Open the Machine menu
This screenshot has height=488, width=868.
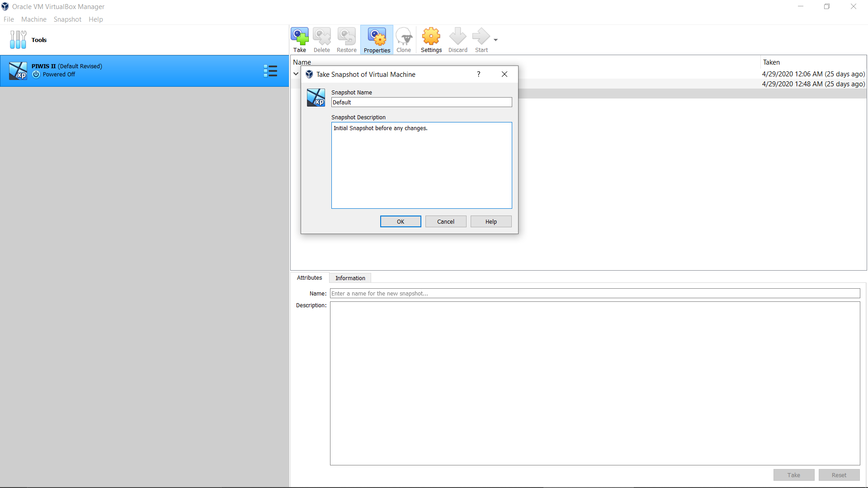(x=33, y=19)
